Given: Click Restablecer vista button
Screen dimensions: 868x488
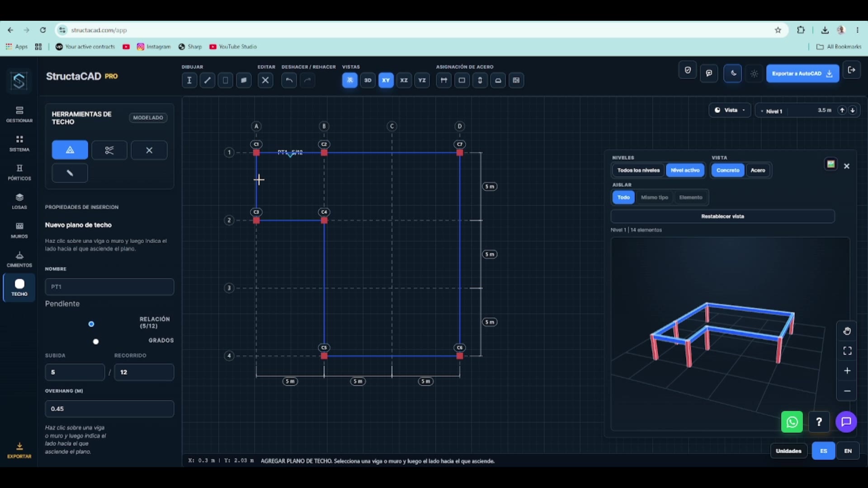Looking at the screenshot, I should [722, 216].
